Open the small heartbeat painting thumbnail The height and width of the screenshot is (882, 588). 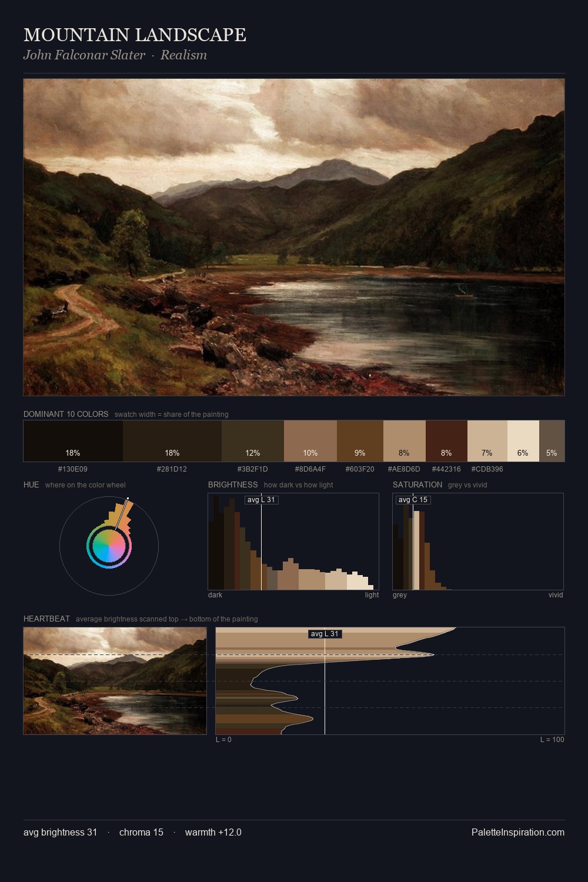tap(115, 681)
